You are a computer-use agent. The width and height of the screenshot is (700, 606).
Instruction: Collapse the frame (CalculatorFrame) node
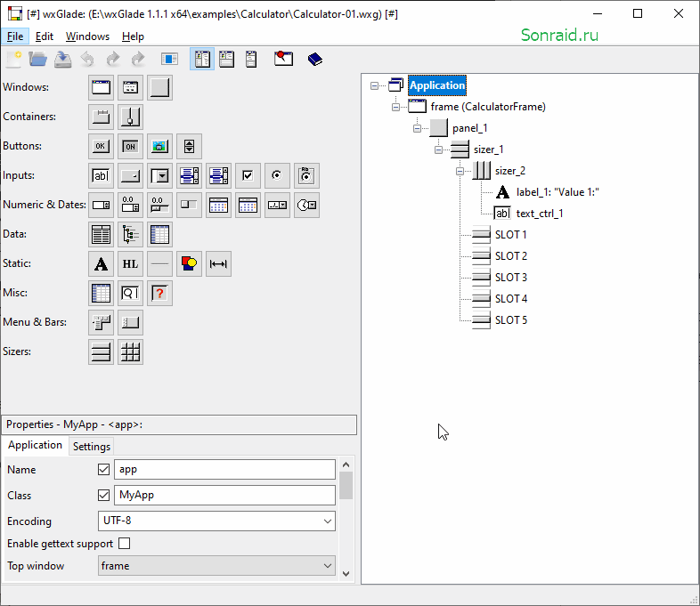[x=396, y=107]
